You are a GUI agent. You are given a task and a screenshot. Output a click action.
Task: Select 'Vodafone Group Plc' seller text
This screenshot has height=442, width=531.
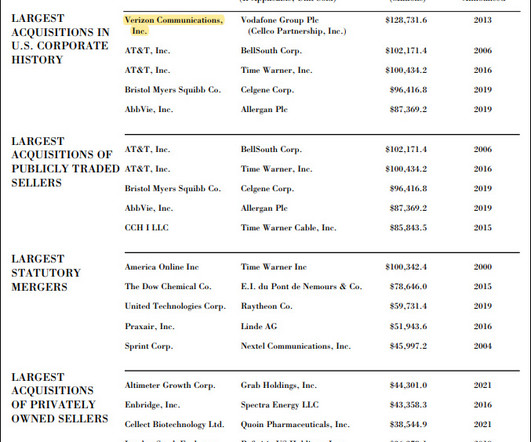pos(280,20)
